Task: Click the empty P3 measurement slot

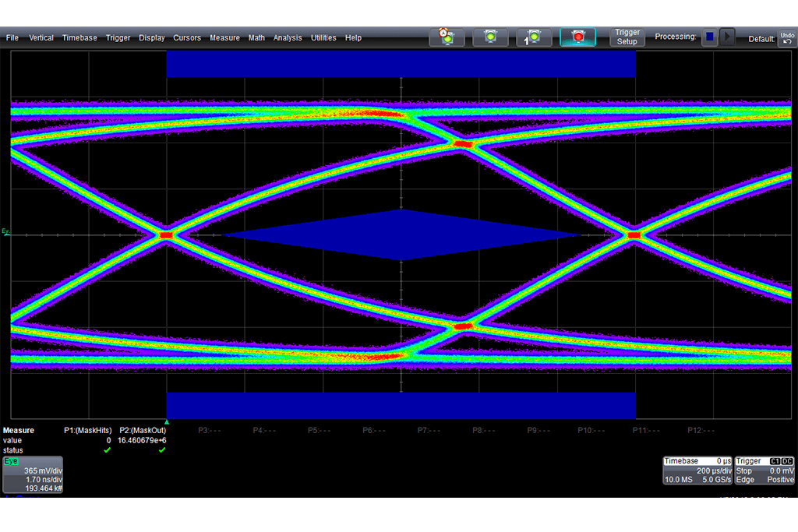Action: (209, 430)
